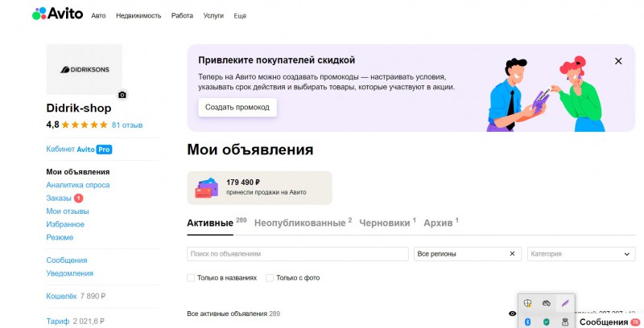Open sidebar Сообщения link

67,260
